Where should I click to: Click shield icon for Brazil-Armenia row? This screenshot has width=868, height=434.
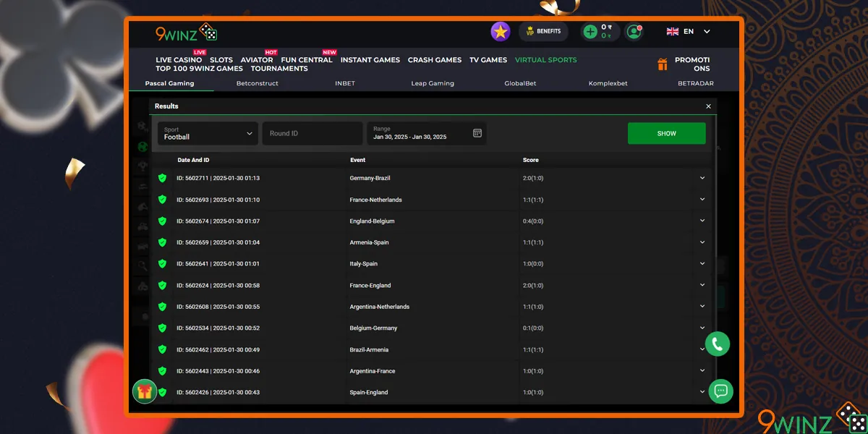[x=162, y=349]
